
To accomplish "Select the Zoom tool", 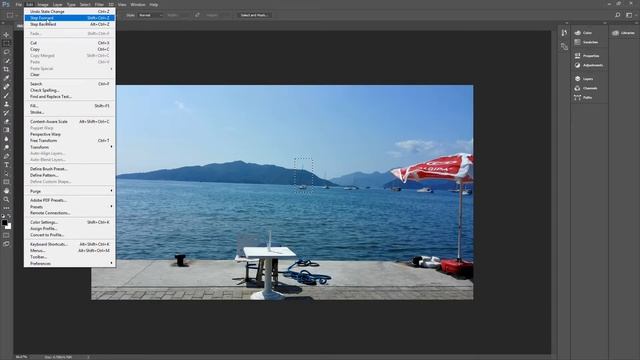I will pos(6,199).
